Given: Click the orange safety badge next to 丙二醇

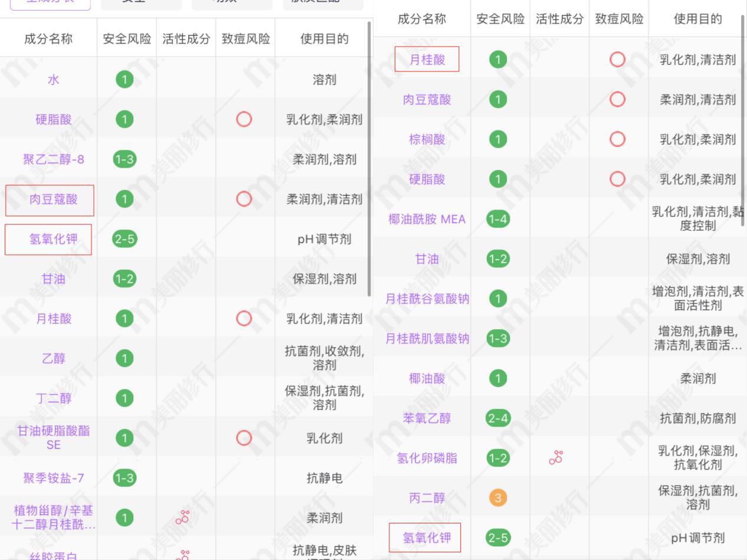Looking at the screenshot, I should 499,497.
